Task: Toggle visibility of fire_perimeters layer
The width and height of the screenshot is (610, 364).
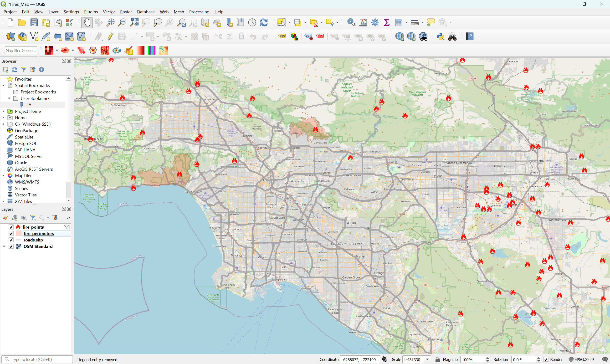Action: tap(11, 233)
